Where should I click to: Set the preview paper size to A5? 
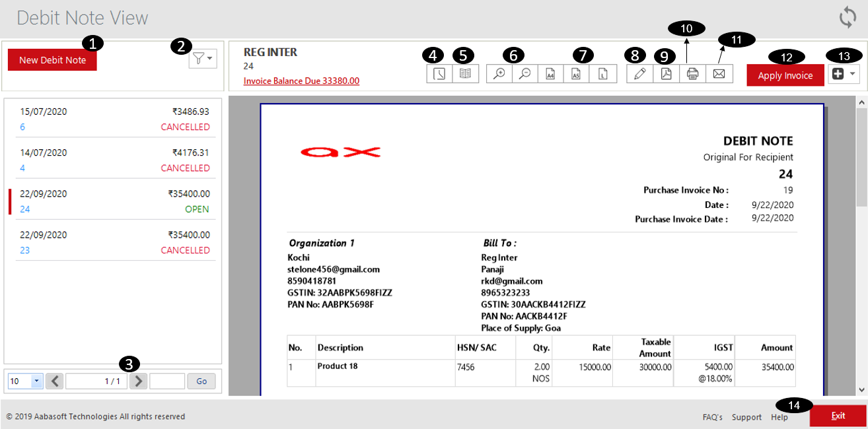coord(576,73)
